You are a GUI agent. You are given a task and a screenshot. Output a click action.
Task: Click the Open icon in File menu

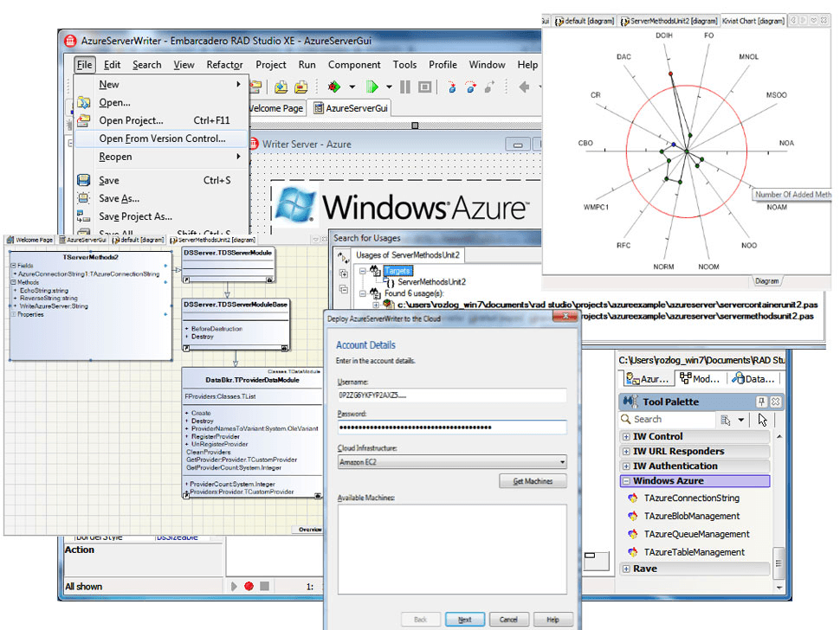pos(84,102)
